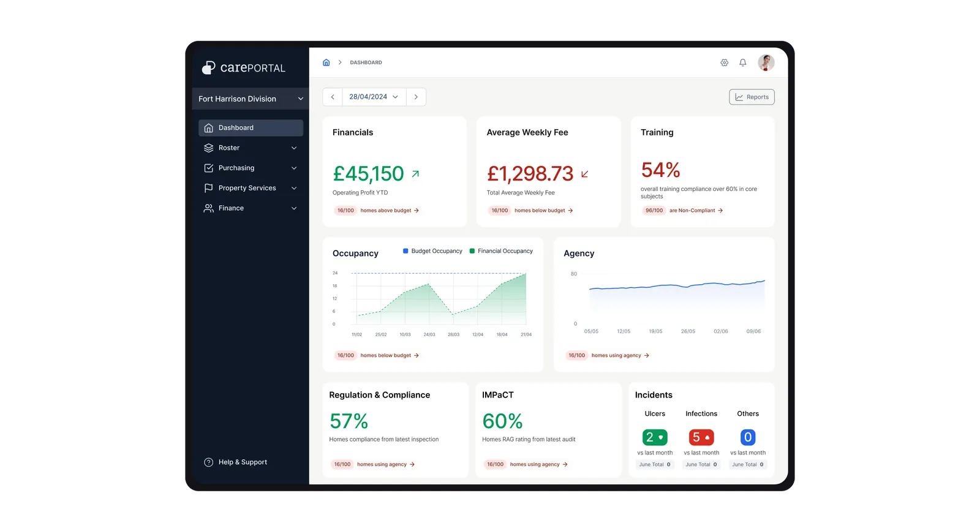This screenshot has width=980, height=531.
Task: Click the Finance people icon
Action: coord(209,208)
